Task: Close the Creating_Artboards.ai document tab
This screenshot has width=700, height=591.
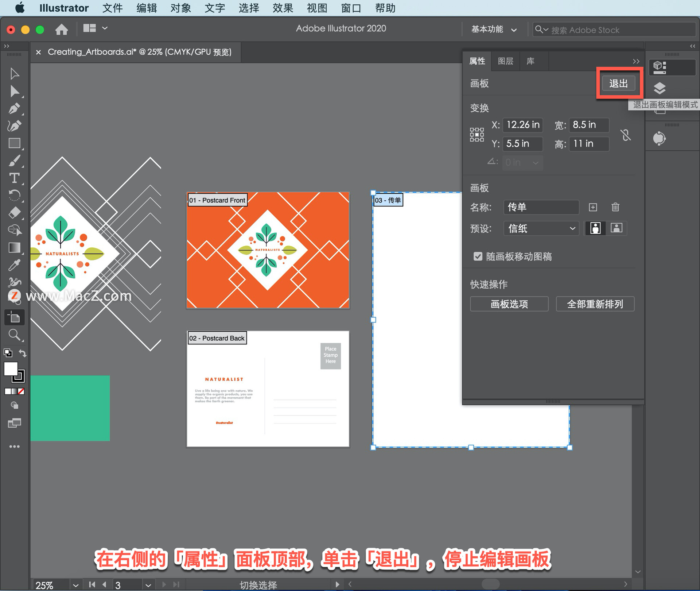Action: 38,52
